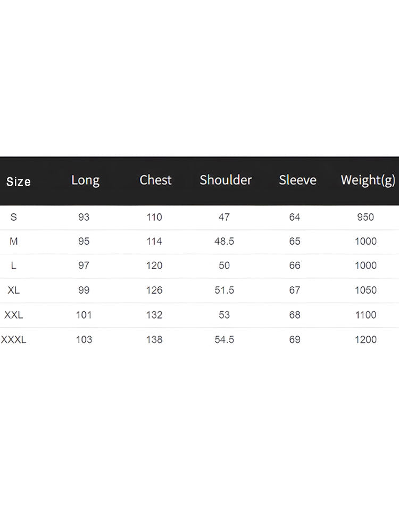Select shoulder value 48.5 in M row
The height and width of the screenshot is (532, 399).
click(224, 242)
